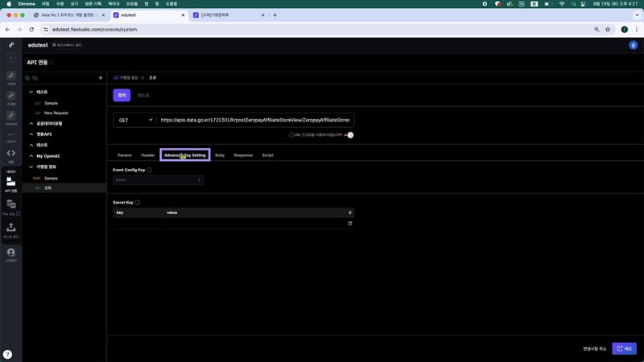Toggle the URL encoding switch
Viewport: 644px width, 362px height.
coord(349,134)
